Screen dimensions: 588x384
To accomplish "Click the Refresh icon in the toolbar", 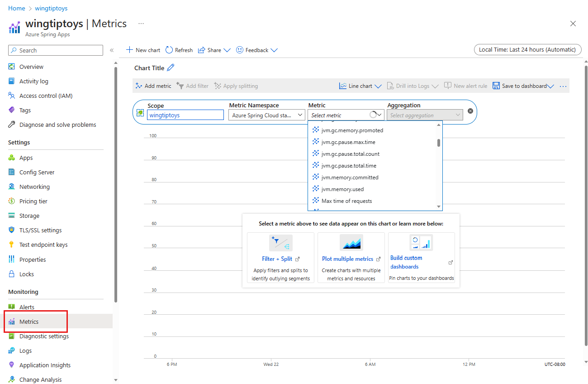I will point(169,50).
